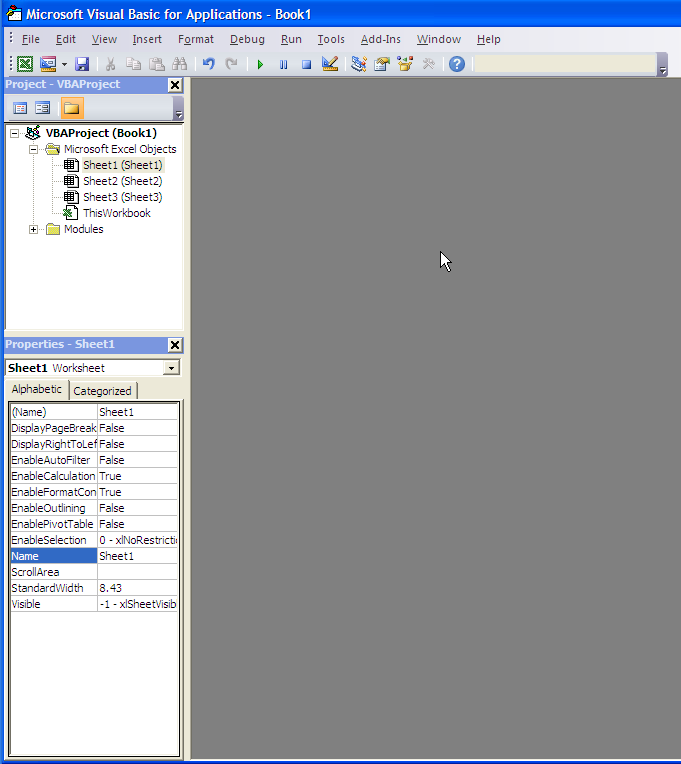The height and width of the screenshot is (764, 681).
Task: Close the Properties - Sheet1 panel
Action: [x=175, y=345]
